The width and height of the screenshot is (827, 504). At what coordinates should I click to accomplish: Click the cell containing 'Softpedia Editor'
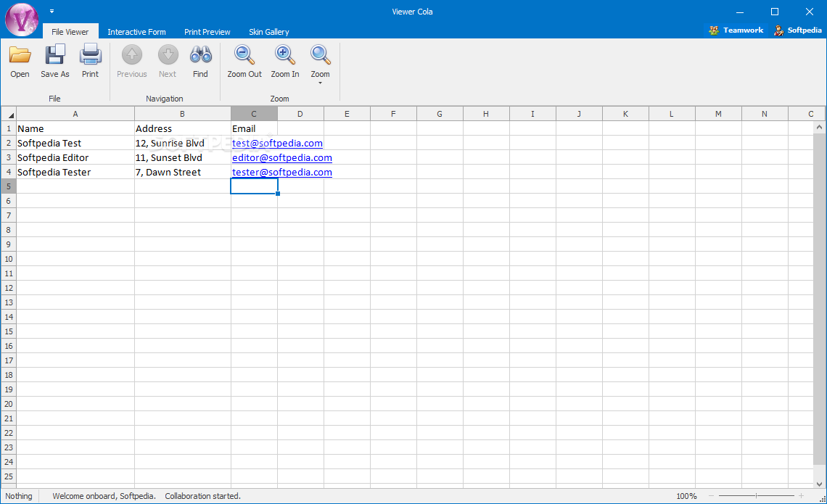click(x=75, y=157)
